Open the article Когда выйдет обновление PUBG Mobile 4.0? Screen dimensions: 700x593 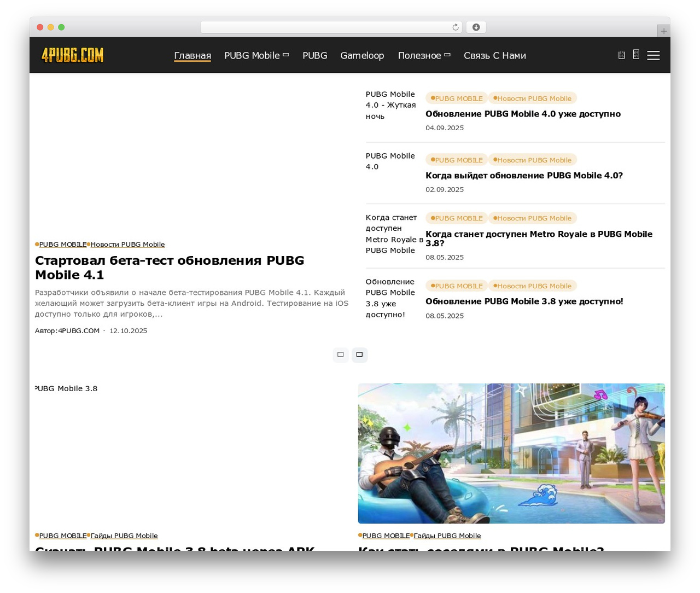[524, 176]
